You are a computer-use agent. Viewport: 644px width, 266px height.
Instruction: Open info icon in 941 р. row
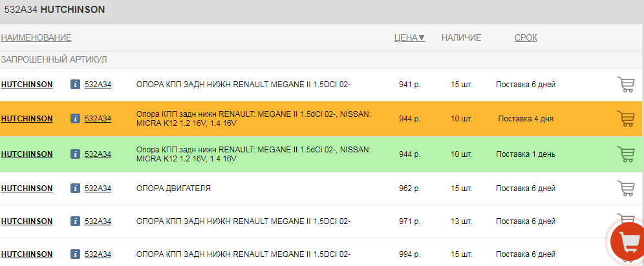(x=75, y=85)
